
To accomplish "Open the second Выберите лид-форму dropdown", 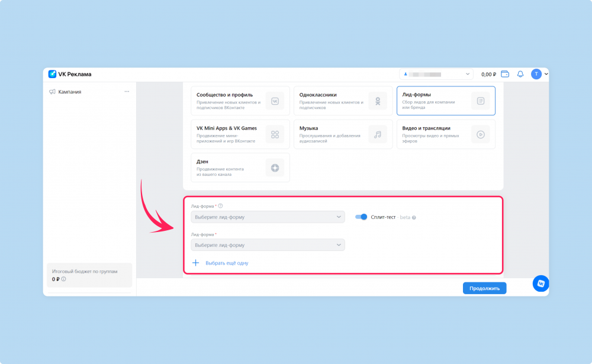I will tap(268, 244).
